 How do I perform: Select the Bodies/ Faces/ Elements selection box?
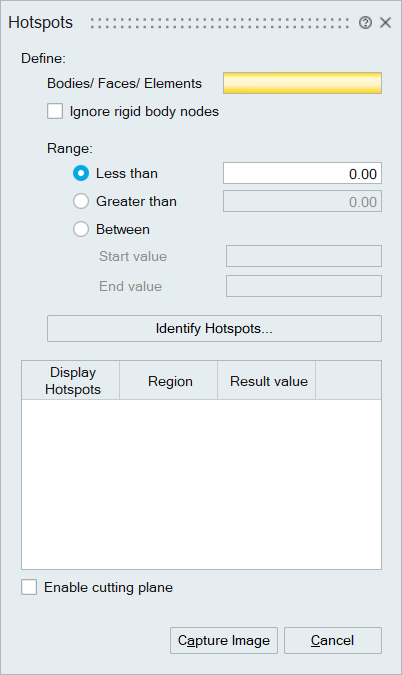point(302,83)
